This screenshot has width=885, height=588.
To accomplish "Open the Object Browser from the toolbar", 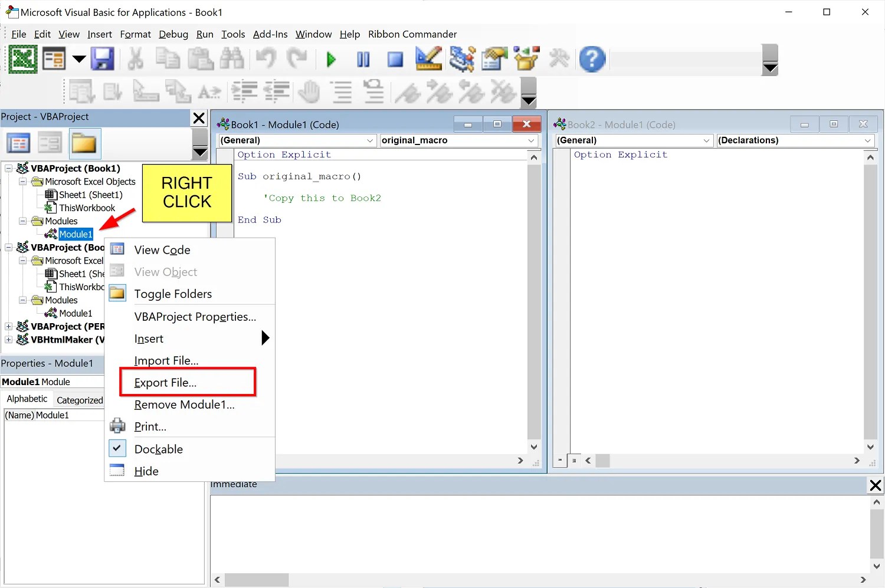I will [526, 59].
